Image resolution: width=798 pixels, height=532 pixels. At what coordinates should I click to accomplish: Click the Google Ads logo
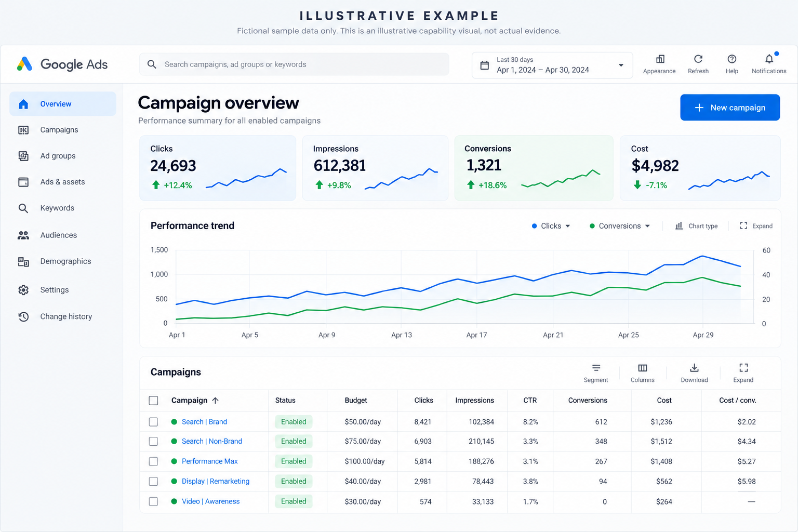coord(62,64)
